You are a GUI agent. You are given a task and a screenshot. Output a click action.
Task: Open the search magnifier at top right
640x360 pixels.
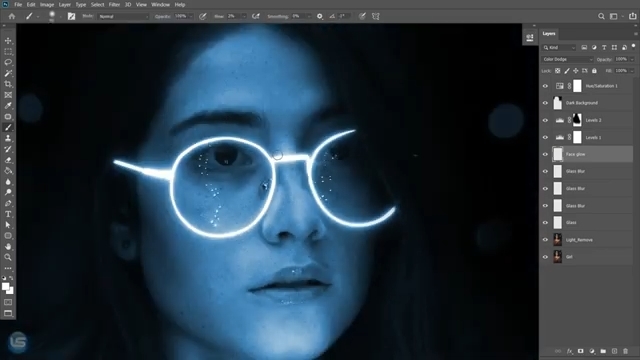[x=601, y=16]
